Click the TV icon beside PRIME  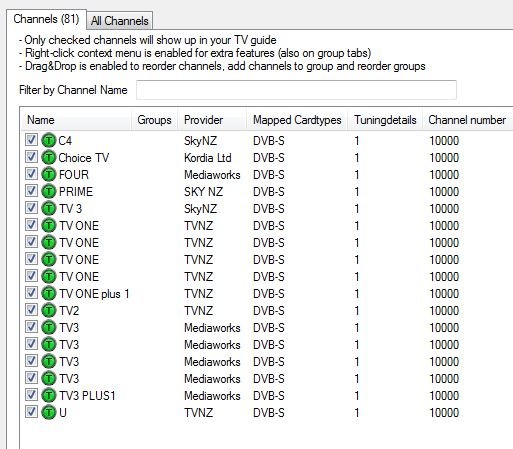click(49, 191)
